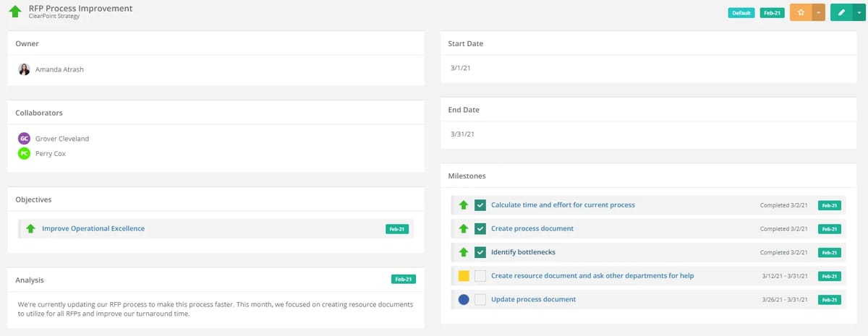Viewport: 868px width, 336px height.
Task: Click Amanda Atrash's avatar photo
Action: [24, 69]
